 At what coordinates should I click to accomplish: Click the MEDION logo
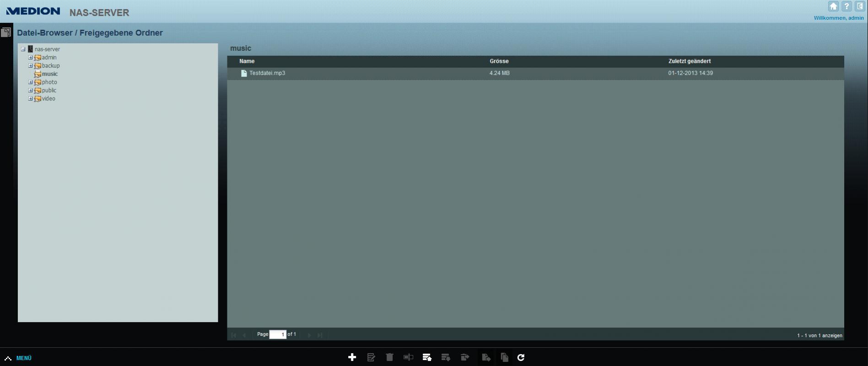33,11
